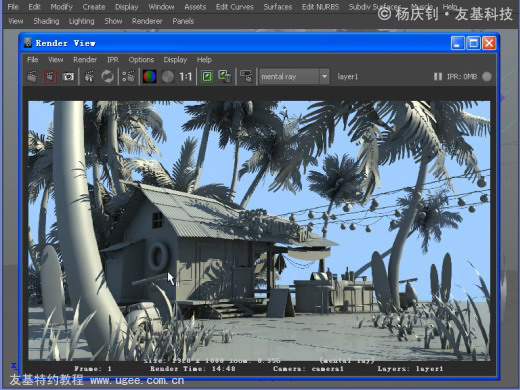Display alpha channel gray circle icon
Screen dimensions: 520x390
click(168, 77)
